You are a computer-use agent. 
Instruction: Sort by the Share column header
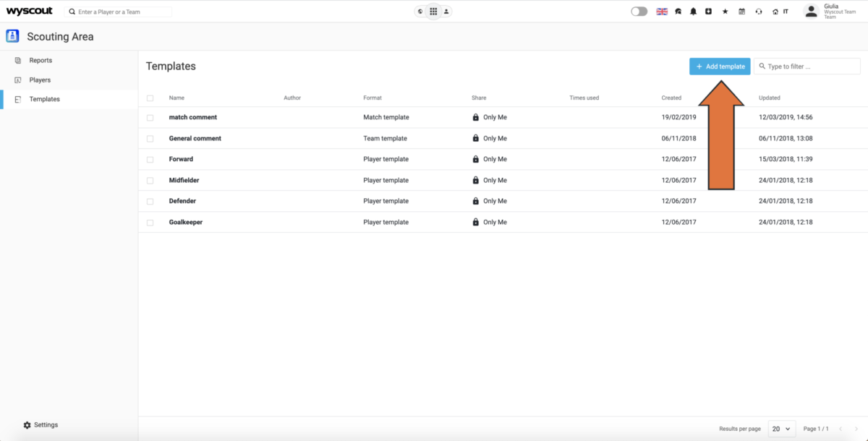point(479,98)
